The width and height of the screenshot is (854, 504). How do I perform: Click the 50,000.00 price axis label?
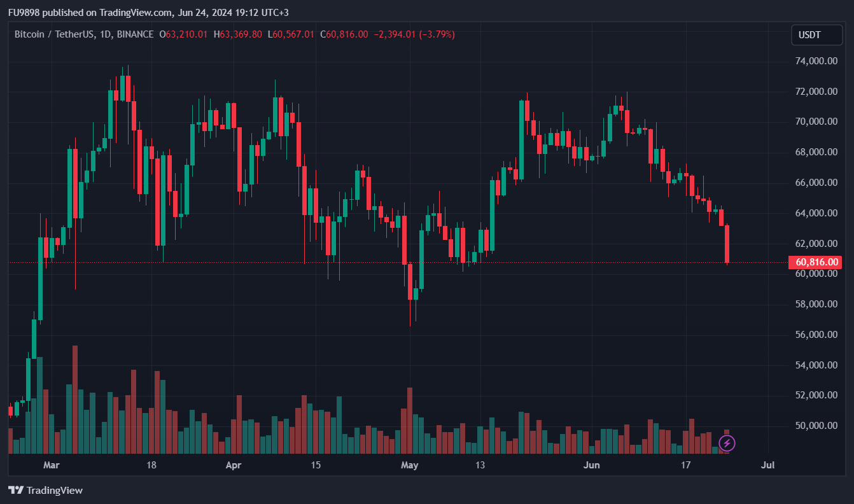[x=815, y=426]
